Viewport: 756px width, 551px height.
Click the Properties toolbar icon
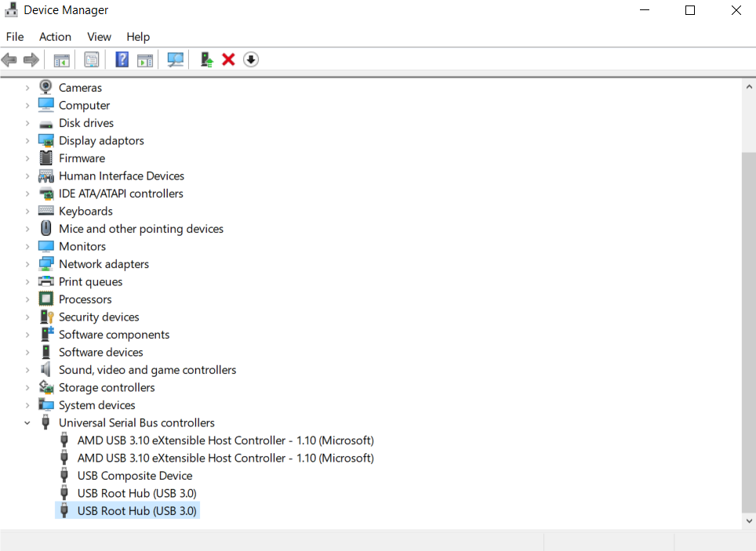point(92,60)
